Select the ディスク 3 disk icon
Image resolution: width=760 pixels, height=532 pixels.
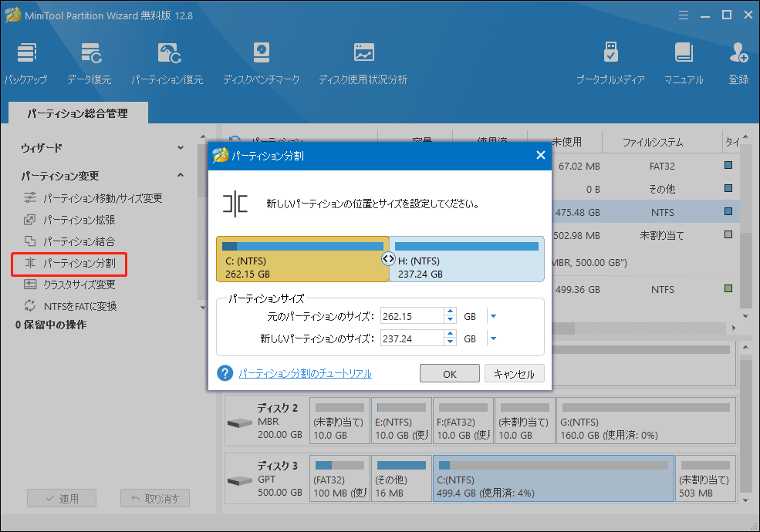[240, 480]
